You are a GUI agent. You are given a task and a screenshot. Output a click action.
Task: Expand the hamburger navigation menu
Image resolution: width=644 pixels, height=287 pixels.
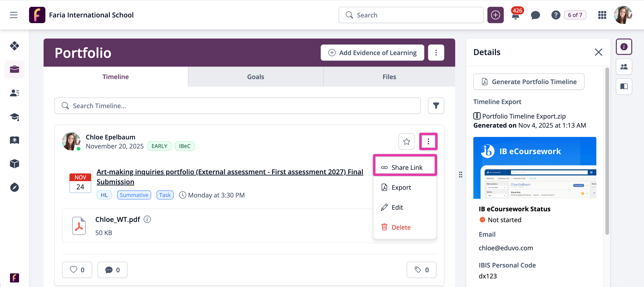(x=13, y=15)
